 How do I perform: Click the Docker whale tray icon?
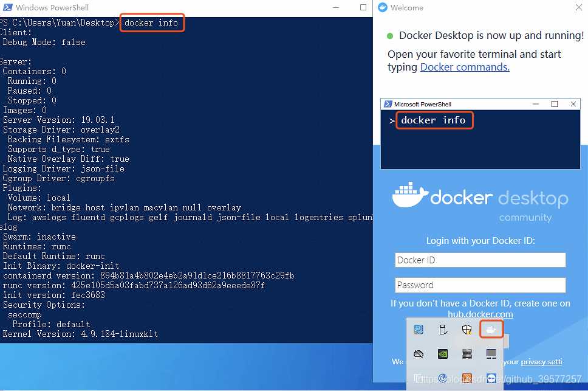click(491, 330)
